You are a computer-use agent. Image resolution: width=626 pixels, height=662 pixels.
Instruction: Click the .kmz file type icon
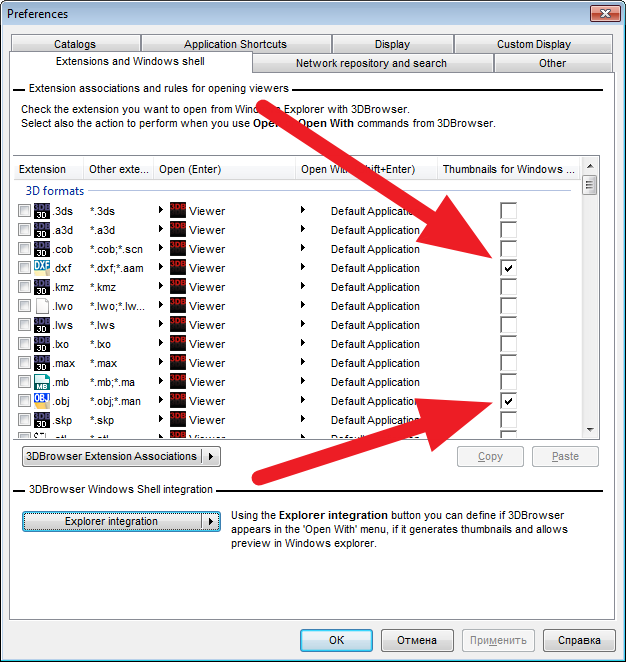pos(42,287)
